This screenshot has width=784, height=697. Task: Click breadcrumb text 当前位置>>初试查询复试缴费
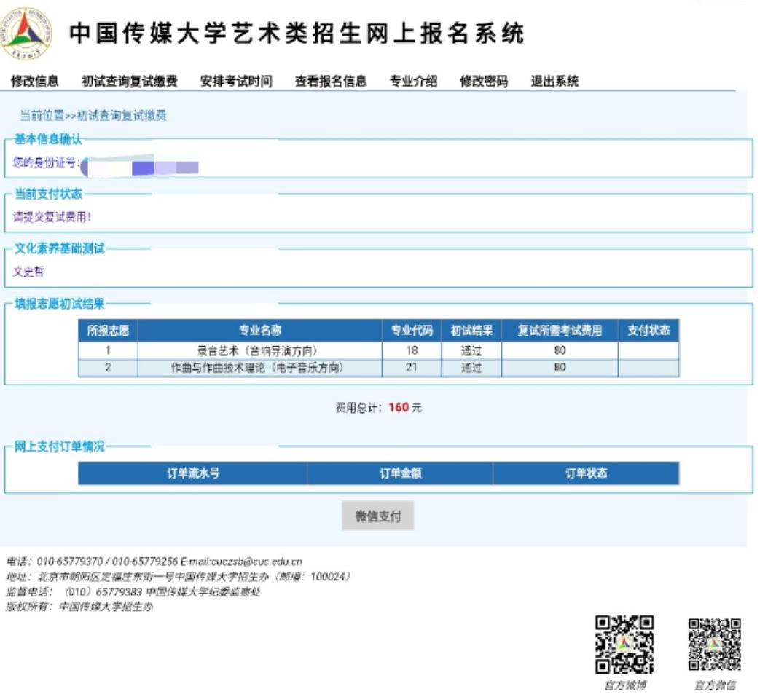point(93,115)
